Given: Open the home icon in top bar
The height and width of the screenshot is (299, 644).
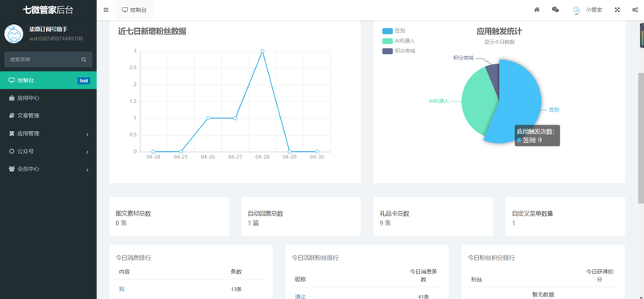Looking at the screenshot, I should click(537, 10).
